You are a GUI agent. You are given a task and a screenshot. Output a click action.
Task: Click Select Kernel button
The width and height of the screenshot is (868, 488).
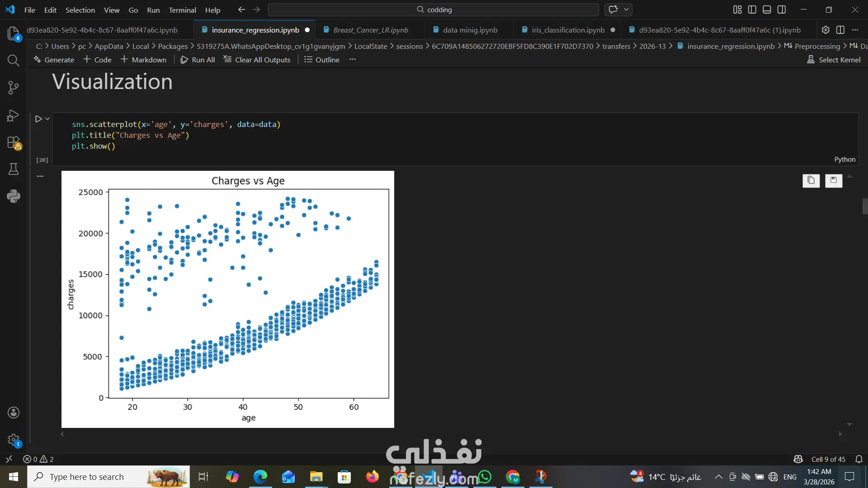[834, 60]
